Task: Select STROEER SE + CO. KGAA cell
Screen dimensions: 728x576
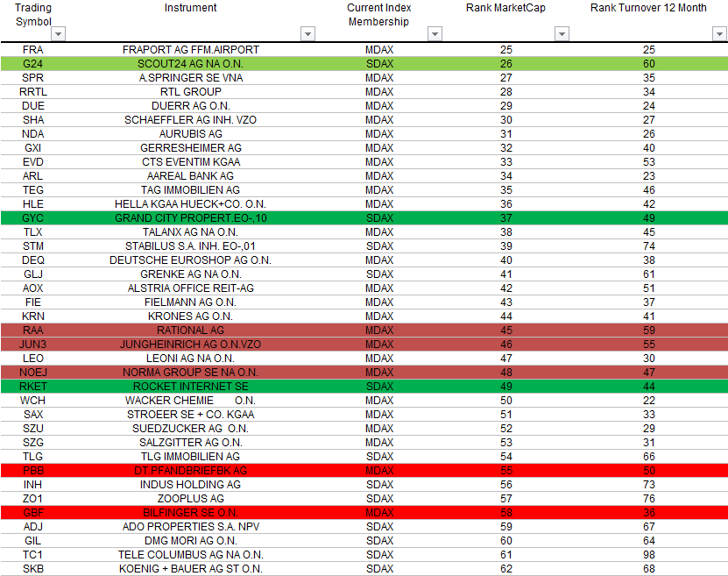Action: tap(190, 415)
